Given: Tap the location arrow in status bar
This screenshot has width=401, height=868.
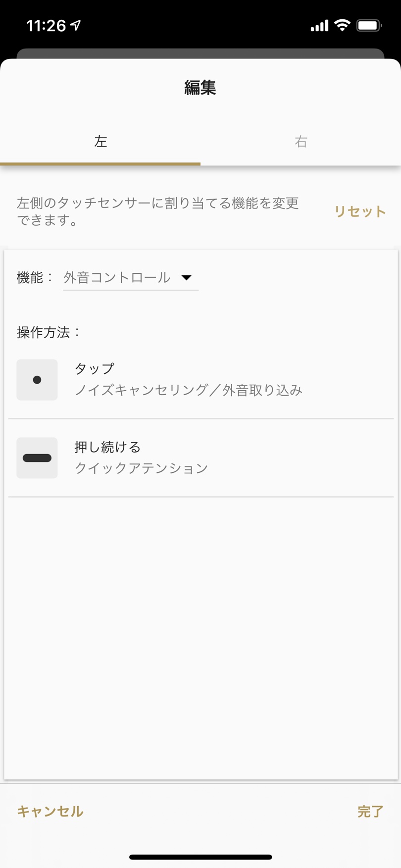Looking at the screenshot, I should click(x=76, y=25).
